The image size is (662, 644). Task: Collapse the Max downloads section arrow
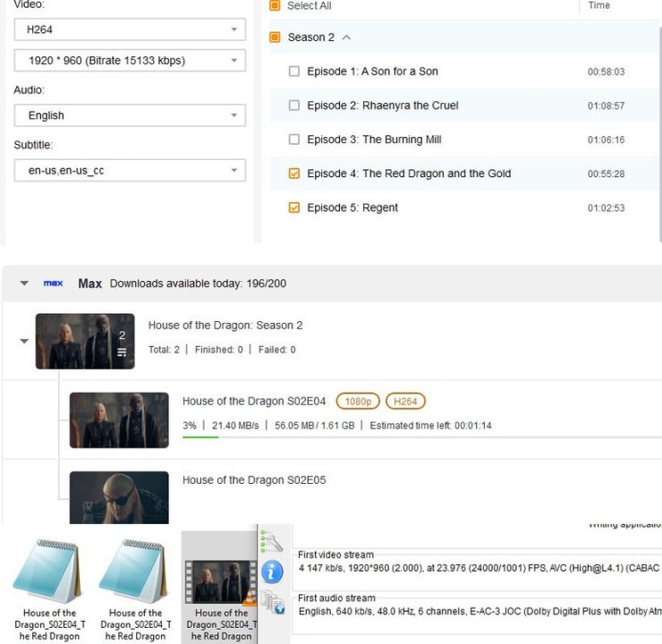(x=24, y=284)
